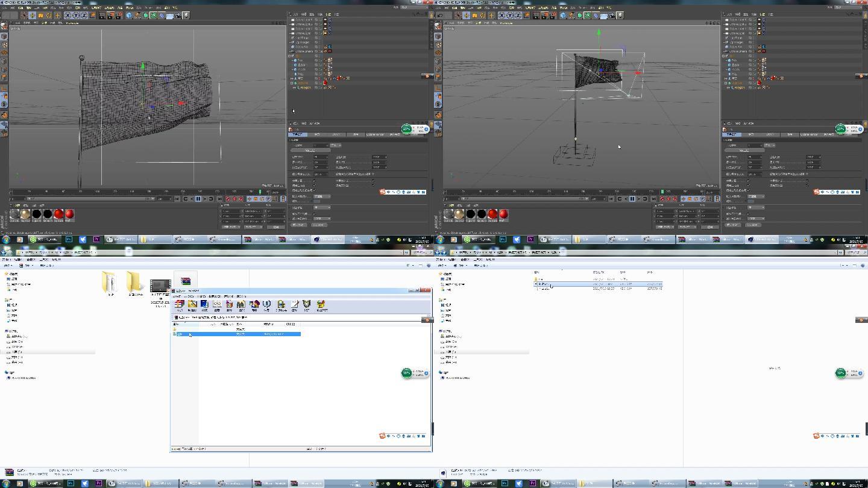Viewport: 868px width, 488px height.
Task: Toggle Y axis lock in left Cinema 4D toolbar
Action: pyautogui.click(x=77, y=15)
